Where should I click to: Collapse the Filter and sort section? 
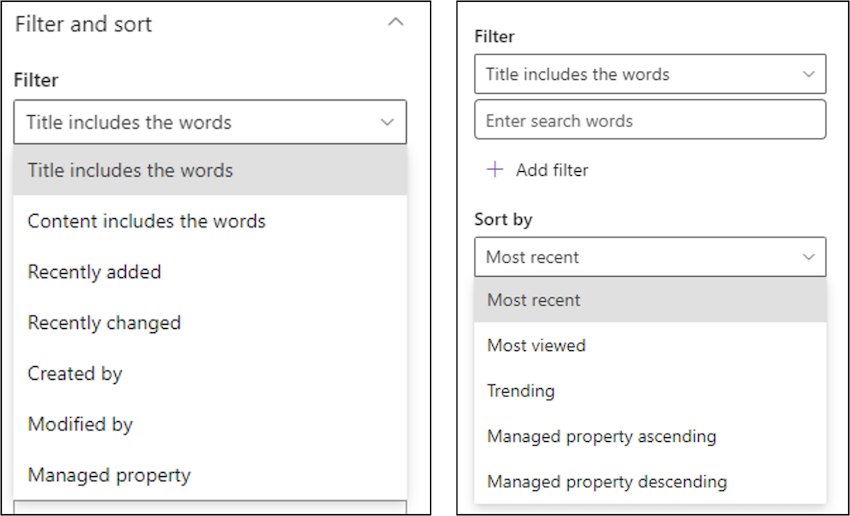tap(396, 22)
